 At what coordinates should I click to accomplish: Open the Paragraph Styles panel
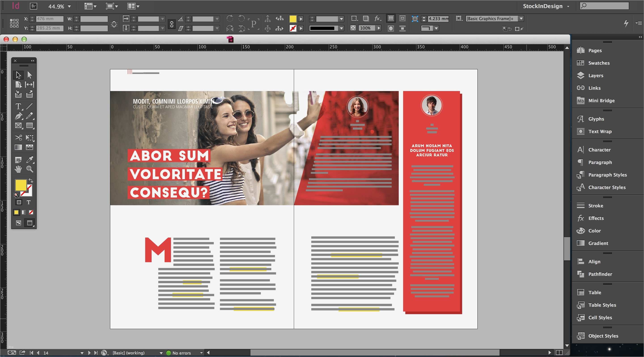607,175
